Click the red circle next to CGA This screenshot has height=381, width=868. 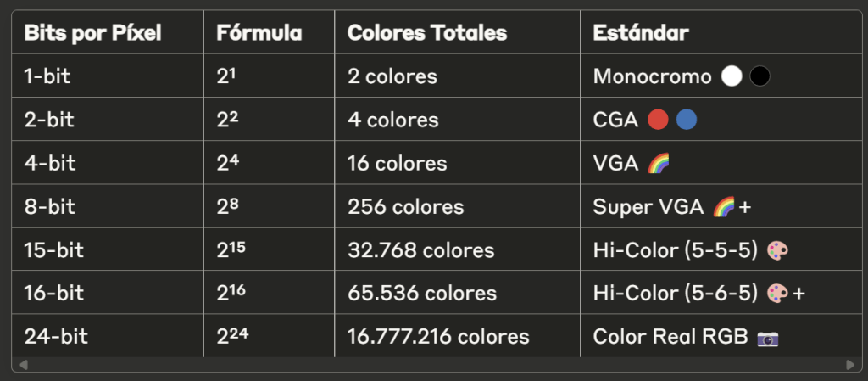click(658, 120)
